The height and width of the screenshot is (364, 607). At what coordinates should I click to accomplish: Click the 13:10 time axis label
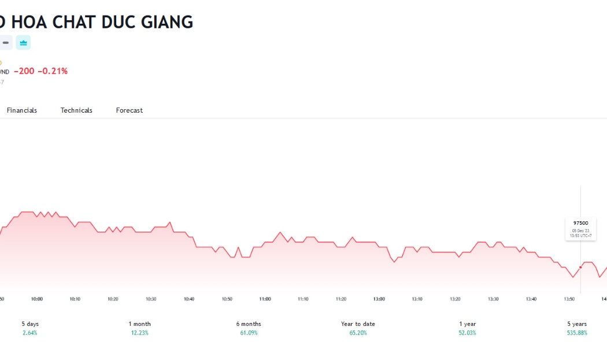pyautogui.click(x=417, y=299)
